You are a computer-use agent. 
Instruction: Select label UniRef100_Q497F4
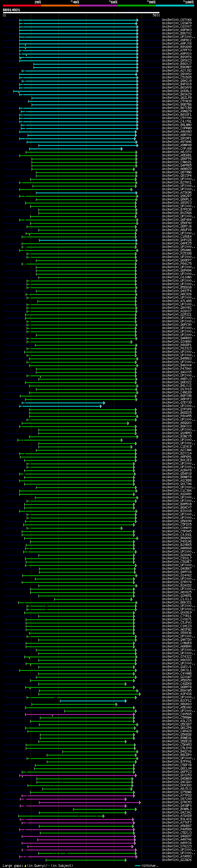tap(177, 291)
